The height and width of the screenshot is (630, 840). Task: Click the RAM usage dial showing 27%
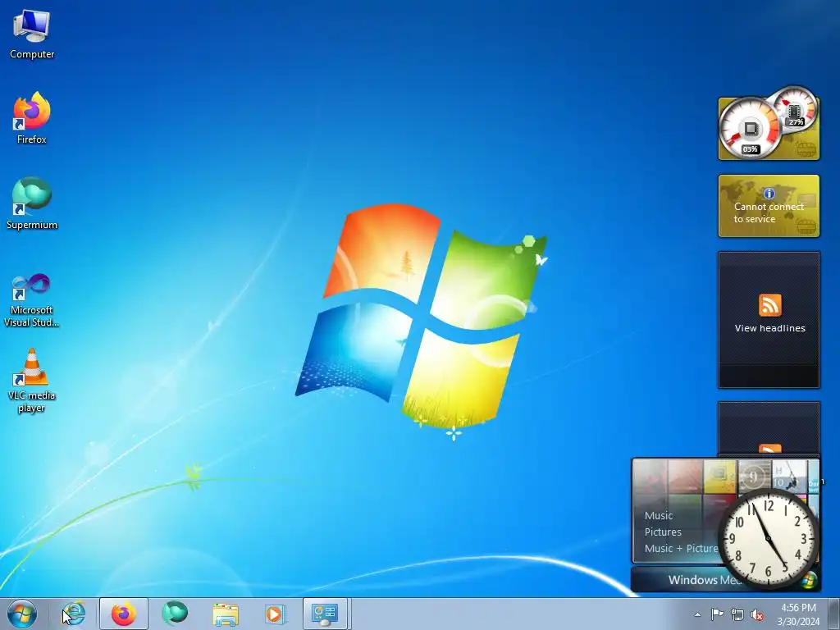(x=795, y=111)
